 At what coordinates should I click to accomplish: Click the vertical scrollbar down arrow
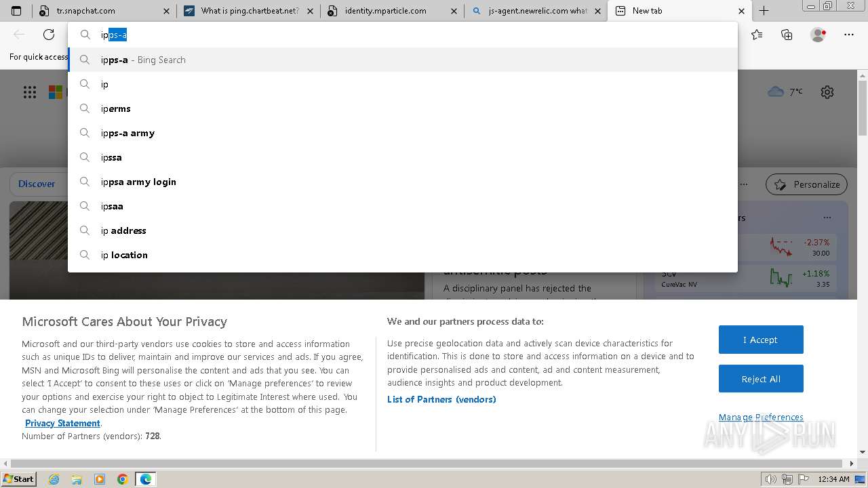coord(863,452)
